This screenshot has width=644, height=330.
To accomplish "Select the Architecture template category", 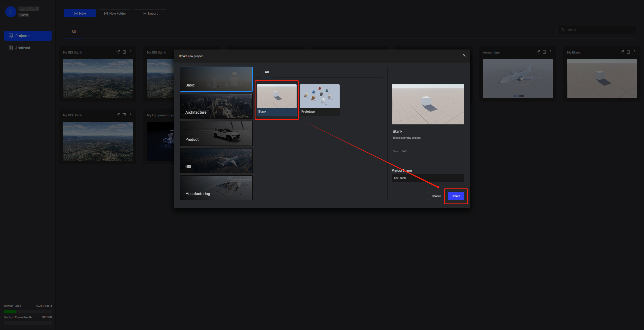I will tap(216, 106).
